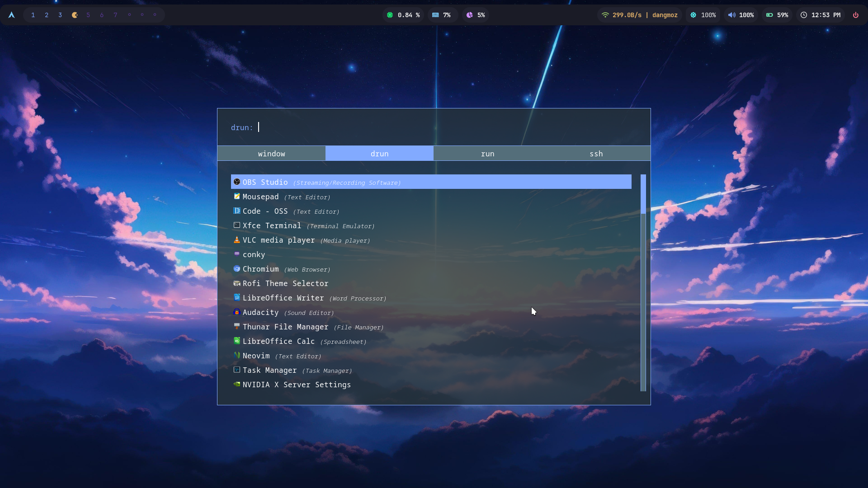Switch to the run mode tab
The image size is (868, 488).
point(487,154)
